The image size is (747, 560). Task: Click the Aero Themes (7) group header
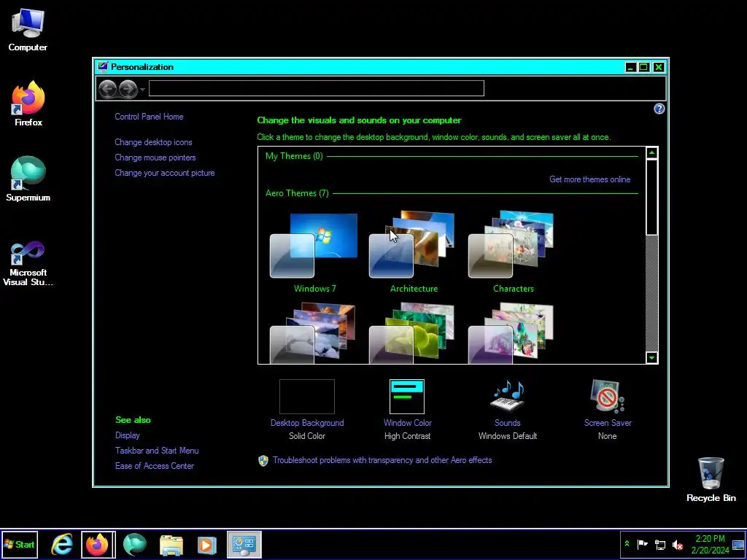(x=297, y=193)
